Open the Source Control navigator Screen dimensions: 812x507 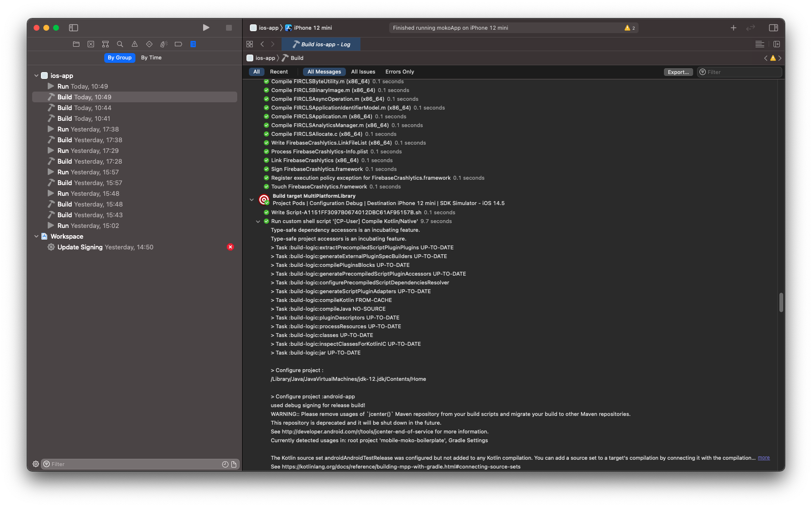point(91,44)
